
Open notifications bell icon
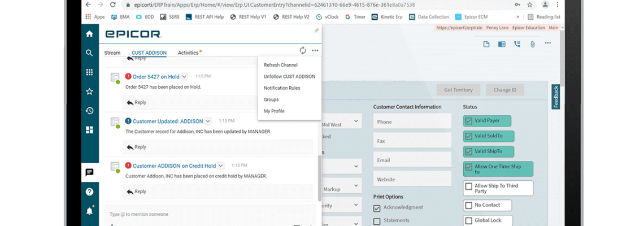[89, 211]
